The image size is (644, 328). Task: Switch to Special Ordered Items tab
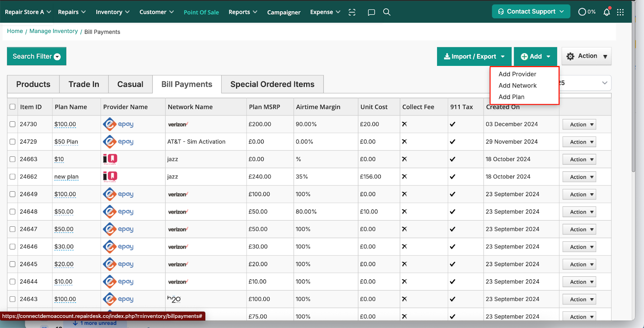(x=272, y=84)
